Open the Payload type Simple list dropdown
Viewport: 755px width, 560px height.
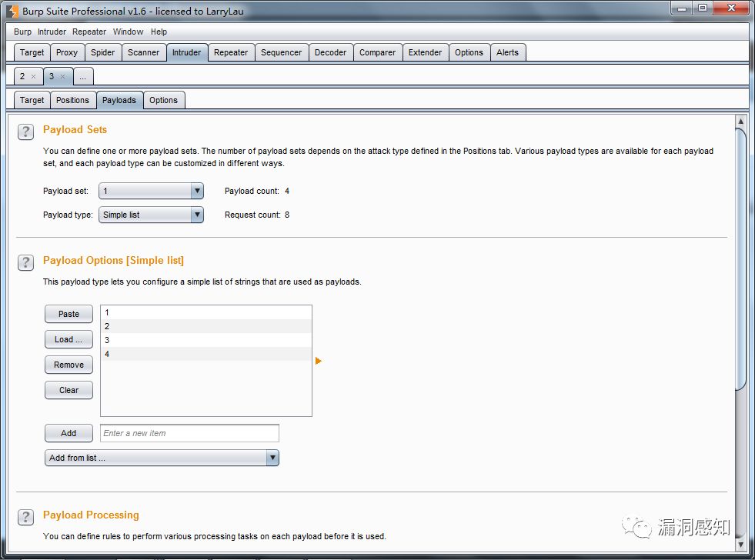pyautogui.click(x=151, y=215)
